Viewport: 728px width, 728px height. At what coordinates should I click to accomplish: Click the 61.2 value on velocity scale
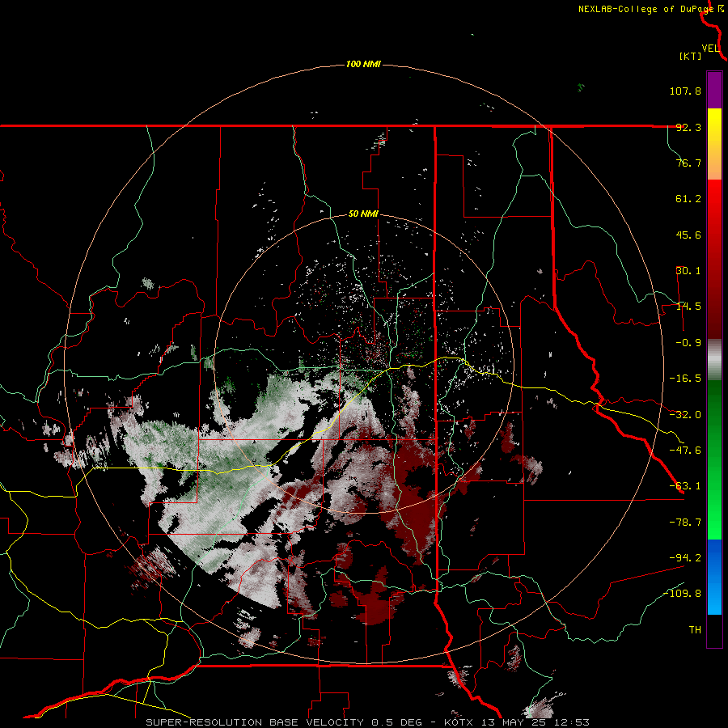(688, 199)
